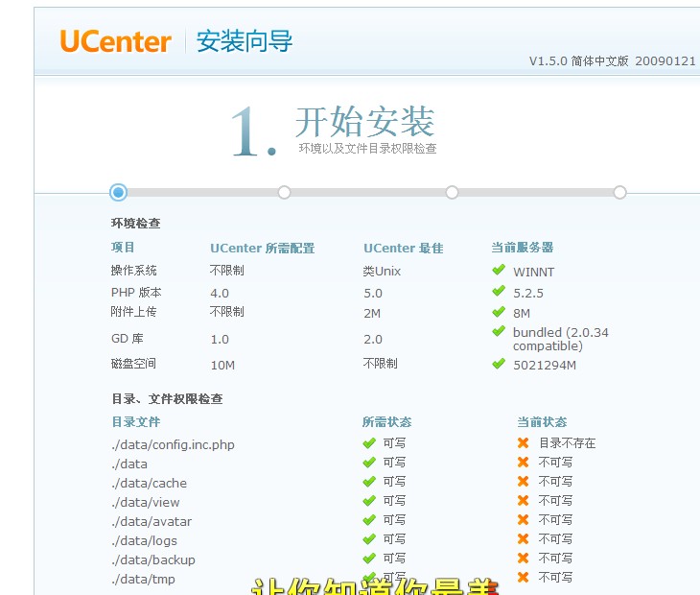Click required-state check for ./data/logs
This screenshot has width=700, height=595.
(369, 539)
